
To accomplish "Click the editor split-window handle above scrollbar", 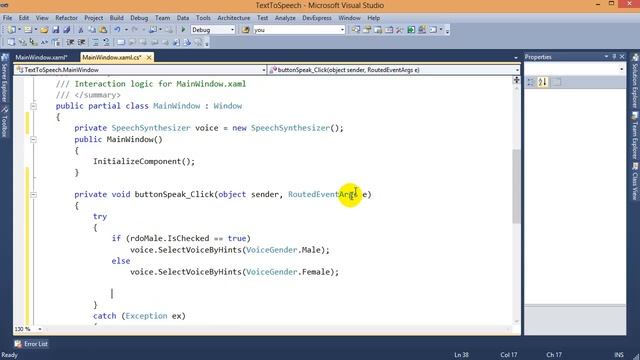I will coord(516,80).
